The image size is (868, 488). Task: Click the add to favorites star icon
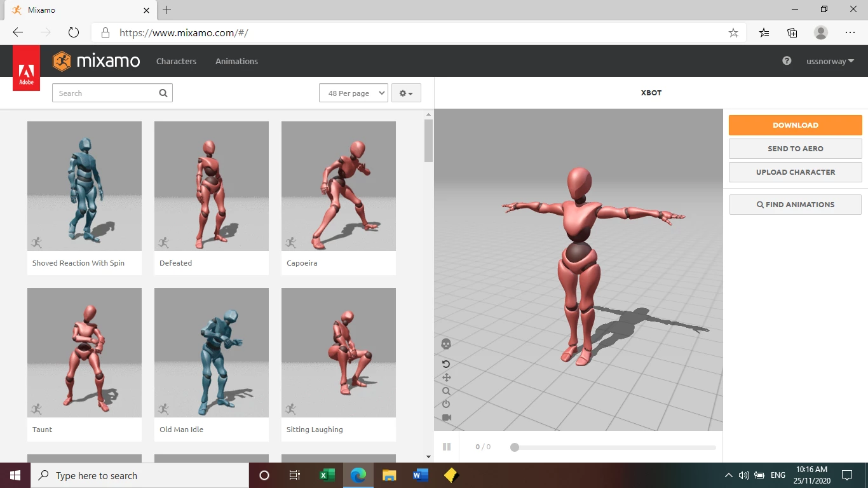pos(733,32)
